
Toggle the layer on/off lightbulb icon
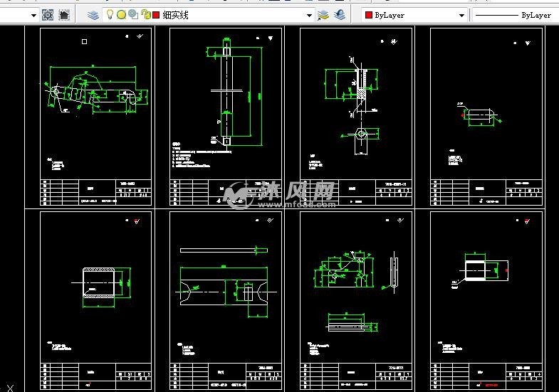110,15
